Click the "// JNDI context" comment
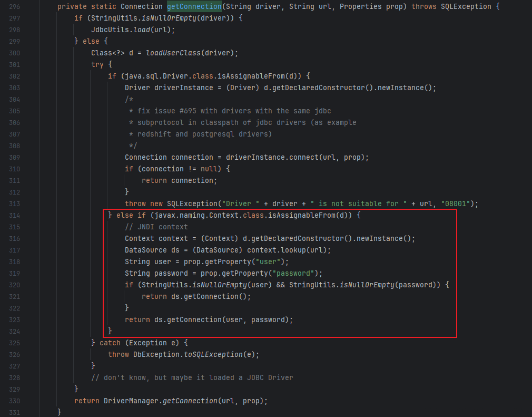 pos(156,227)
